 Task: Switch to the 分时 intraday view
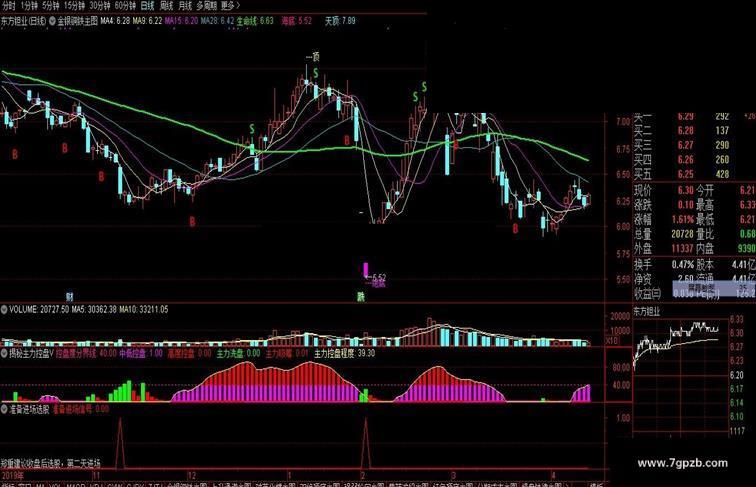(x=9, y=6)
